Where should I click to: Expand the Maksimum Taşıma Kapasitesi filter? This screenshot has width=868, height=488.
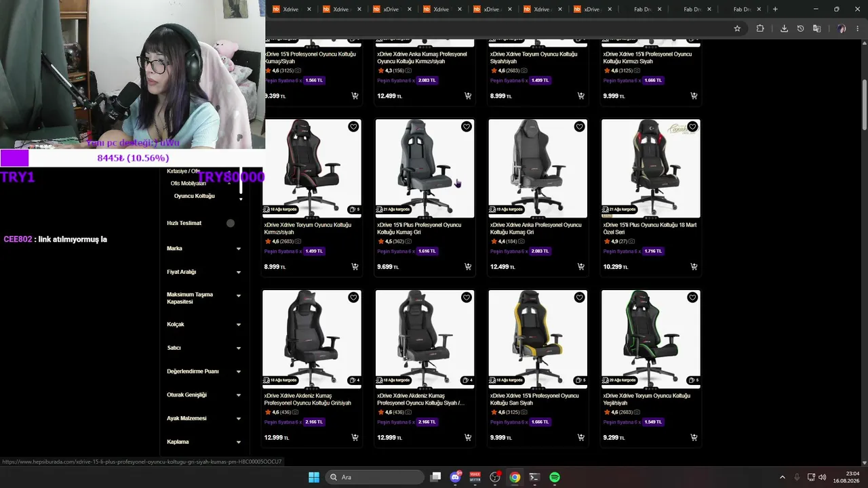pos(239,296)
